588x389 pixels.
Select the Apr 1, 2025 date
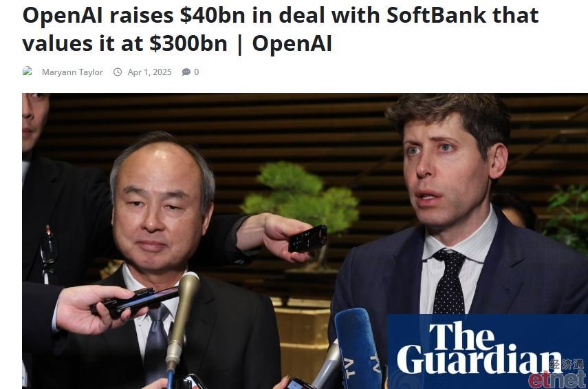click(150, 72)
